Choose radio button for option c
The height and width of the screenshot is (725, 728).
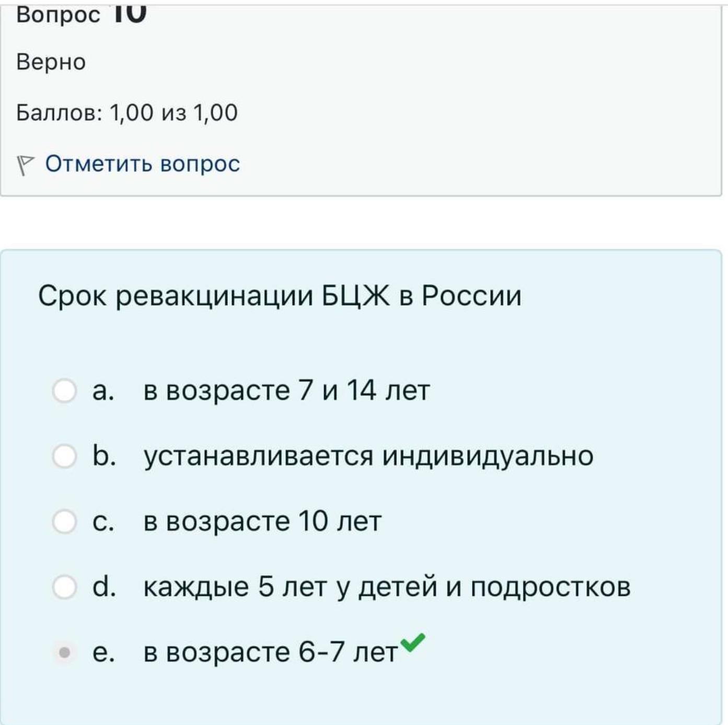pyautogui.click(x=65, y=521)
